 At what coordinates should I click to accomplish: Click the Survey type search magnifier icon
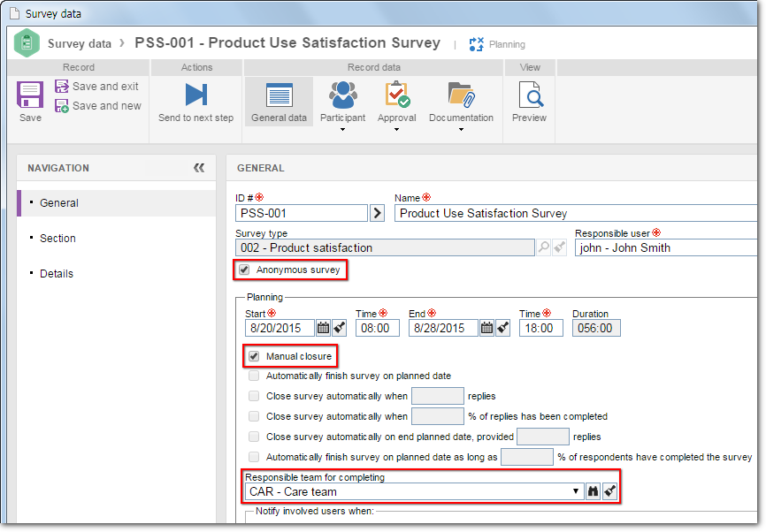tap(543, 247)
